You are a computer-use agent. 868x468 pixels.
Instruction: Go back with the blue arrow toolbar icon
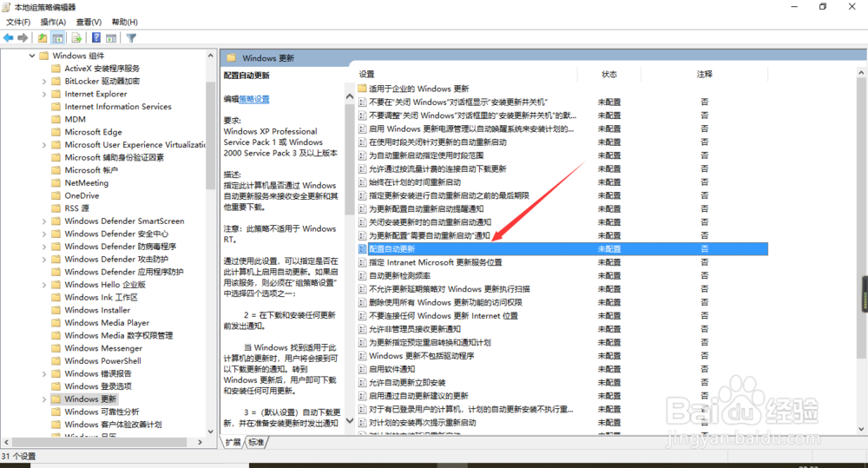click(9, 38)
